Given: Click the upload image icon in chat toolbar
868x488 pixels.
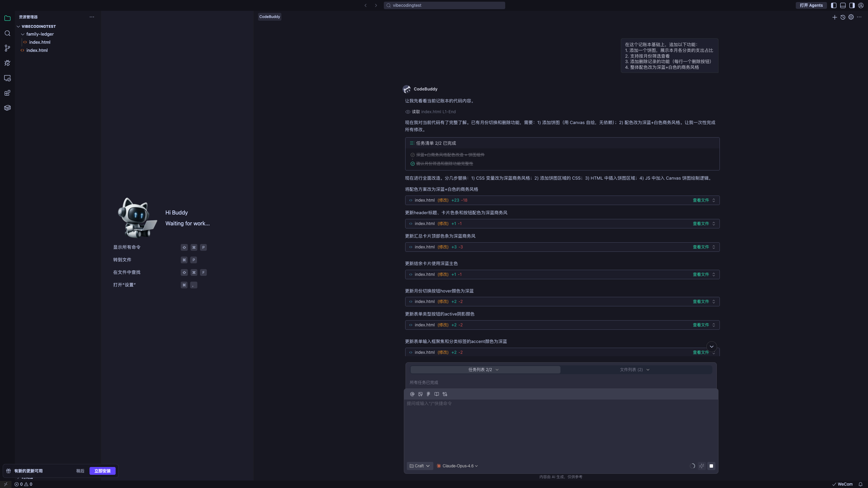Looking at the screenshot, I should 420,394.
